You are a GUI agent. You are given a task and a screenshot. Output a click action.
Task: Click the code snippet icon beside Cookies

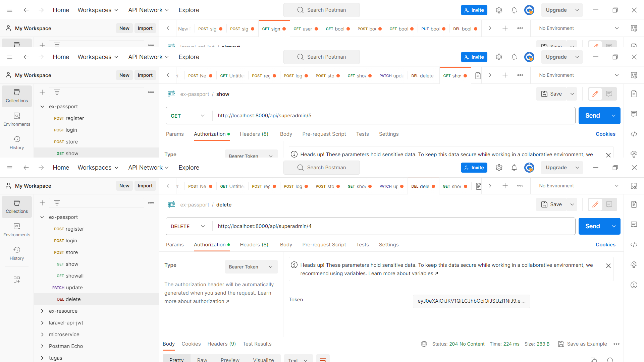(x=634, y=245)
